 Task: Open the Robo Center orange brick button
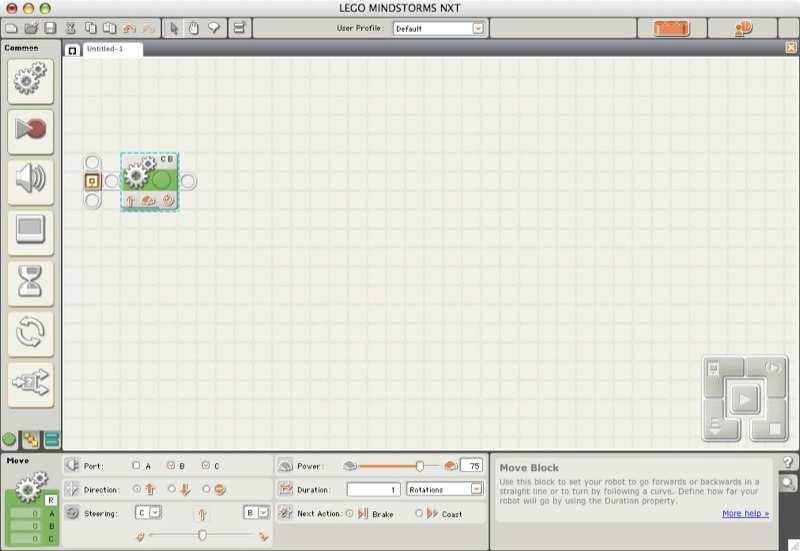click(x=671, y=29)
